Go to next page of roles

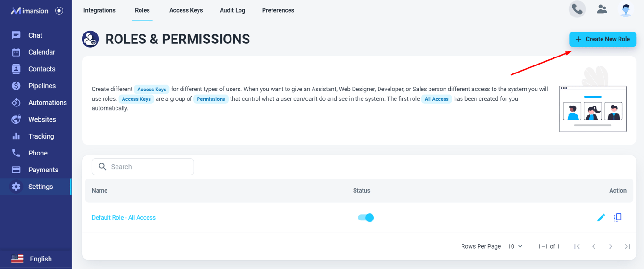pos(611,246)
